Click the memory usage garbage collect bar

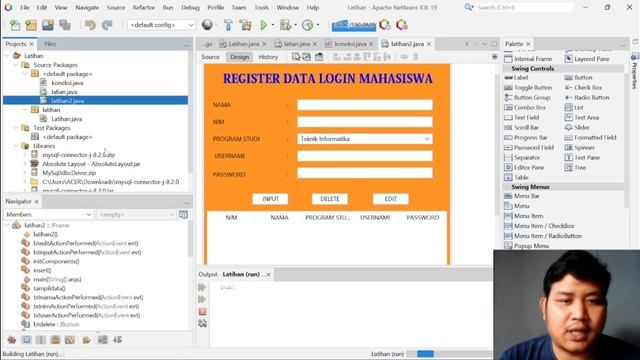353,26
